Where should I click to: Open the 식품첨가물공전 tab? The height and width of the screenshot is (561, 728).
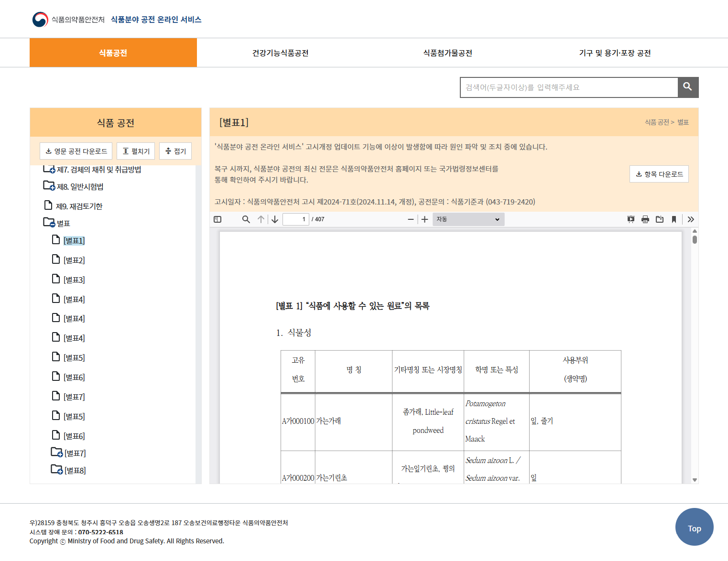[x=447, y=53]
